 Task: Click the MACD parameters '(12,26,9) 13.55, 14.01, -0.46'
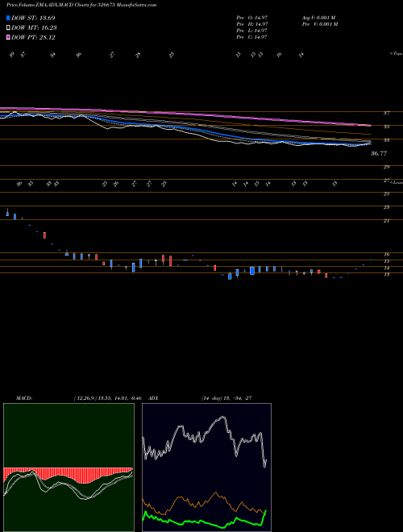pos(106,398)
